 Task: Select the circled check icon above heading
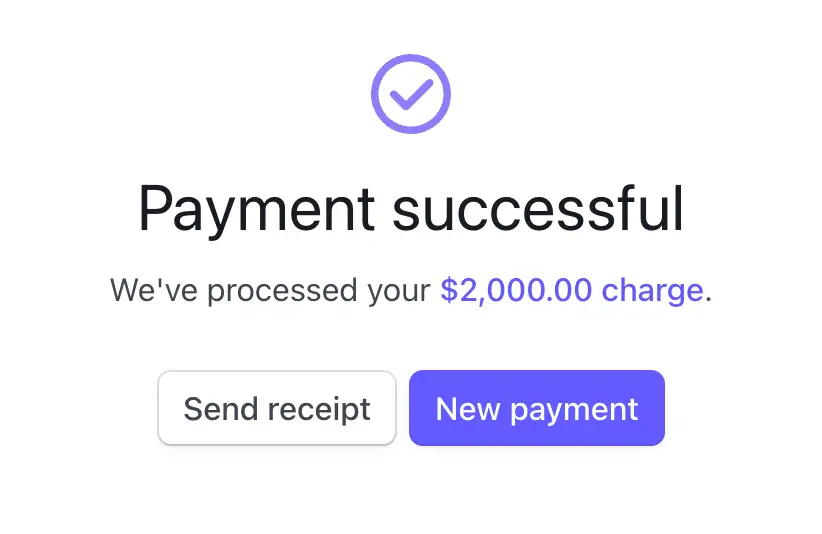click(410, 94)
